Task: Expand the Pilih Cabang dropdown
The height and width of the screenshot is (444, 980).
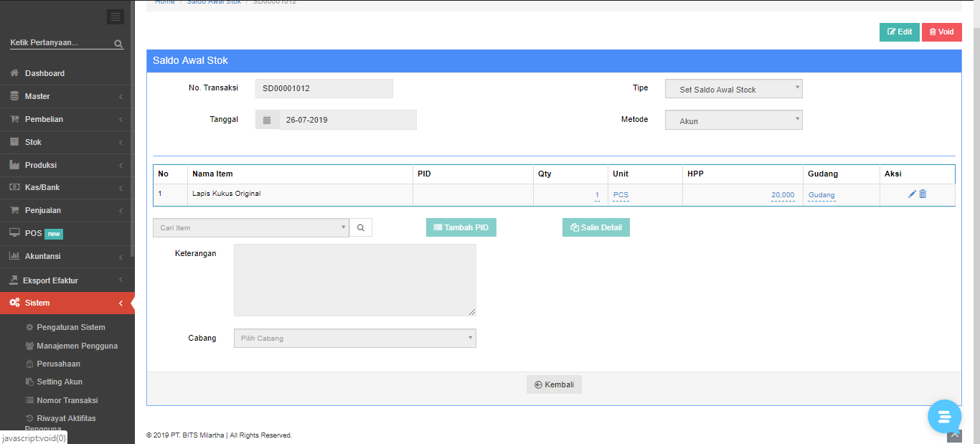Action: point(354,339)
